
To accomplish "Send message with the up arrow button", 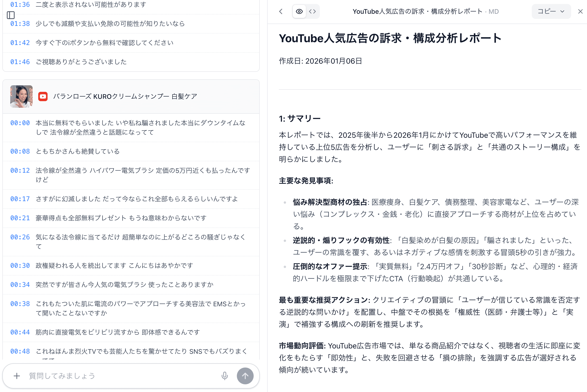I will pyautogui.click(x=245, y=376).
